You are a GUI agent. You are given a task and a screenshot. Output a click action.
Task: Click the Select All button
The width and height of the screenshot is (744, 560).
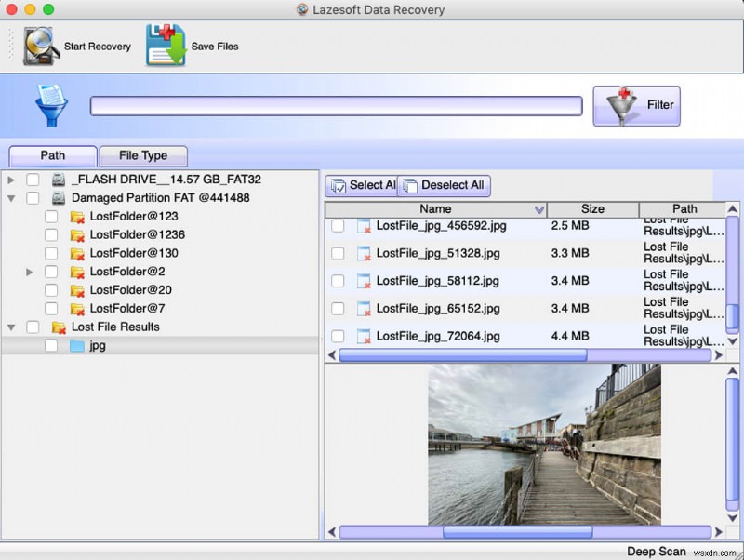363,185
